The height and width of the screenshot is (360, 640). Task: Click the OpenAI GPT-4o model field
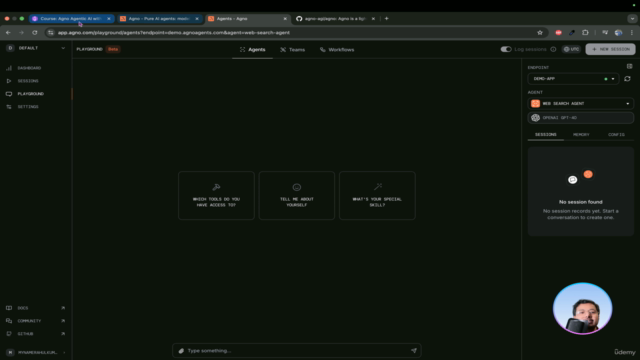tap(580, 118)
